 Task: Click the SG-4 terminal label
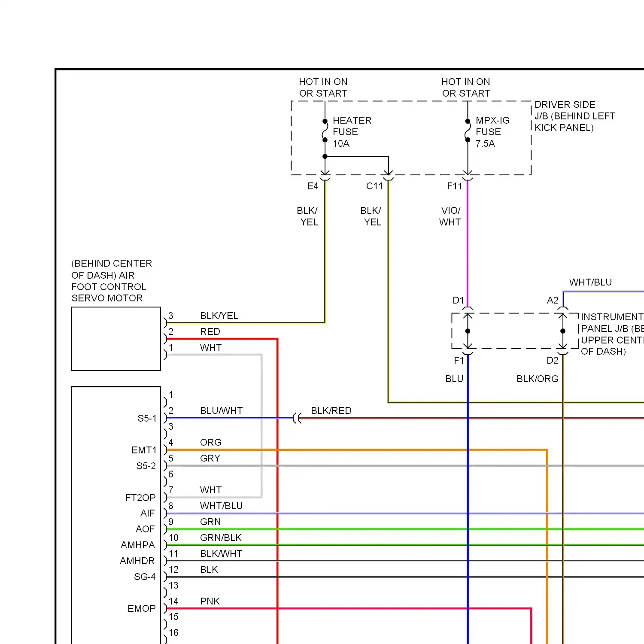click(x=145, y=577)
